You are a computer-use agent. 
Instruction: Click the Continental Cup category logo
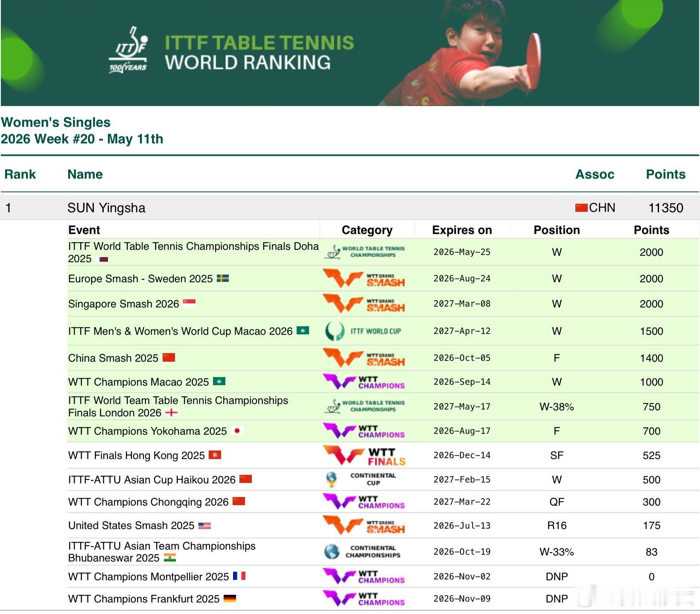[x=361, y=479]
